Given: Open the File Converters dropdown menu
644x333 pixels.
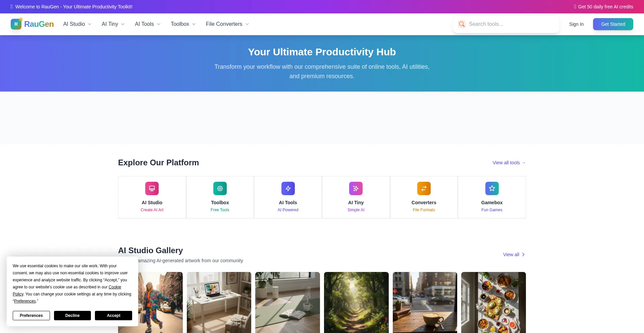Looking at the screenshot, I should 227,24.
